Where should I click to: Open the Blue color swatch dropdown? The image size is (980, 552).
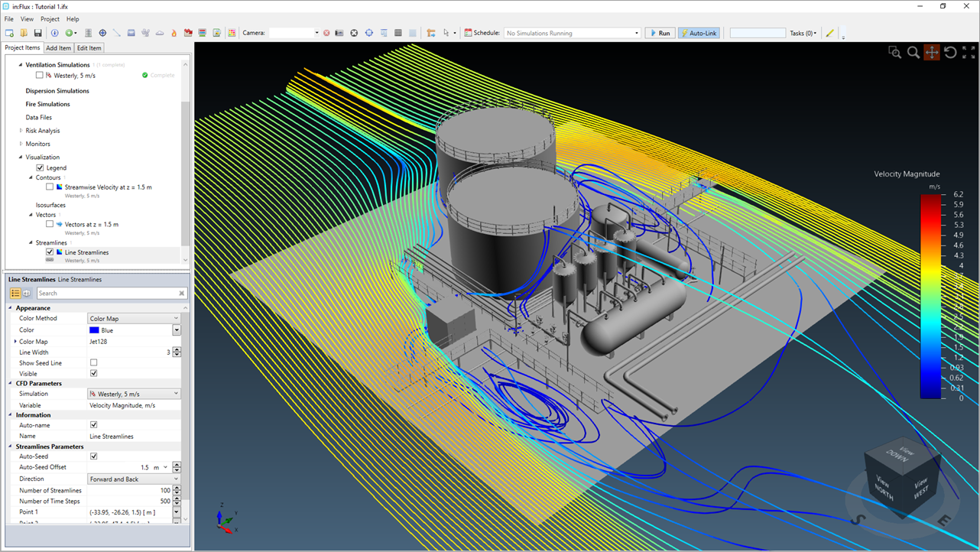coord(177,330)
